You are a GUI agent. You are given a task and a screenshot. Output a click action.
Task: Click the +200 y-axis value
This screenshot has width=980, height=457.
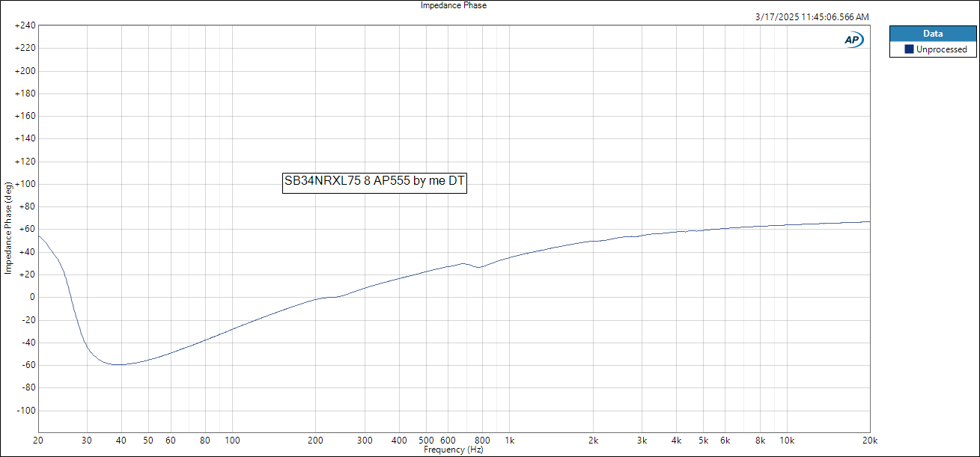click(x=25, y=71)
